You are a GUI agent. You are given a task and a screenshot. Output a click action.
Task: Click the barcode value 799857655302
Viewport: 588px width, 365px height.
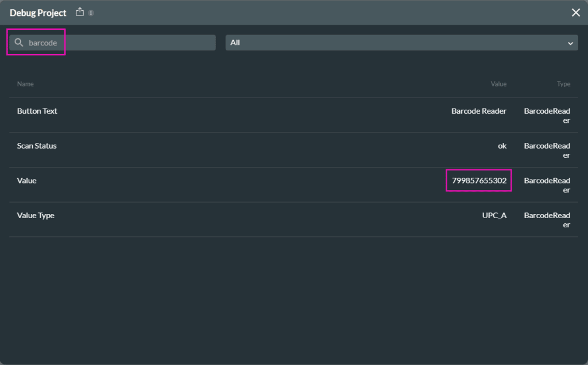[479, 180]
